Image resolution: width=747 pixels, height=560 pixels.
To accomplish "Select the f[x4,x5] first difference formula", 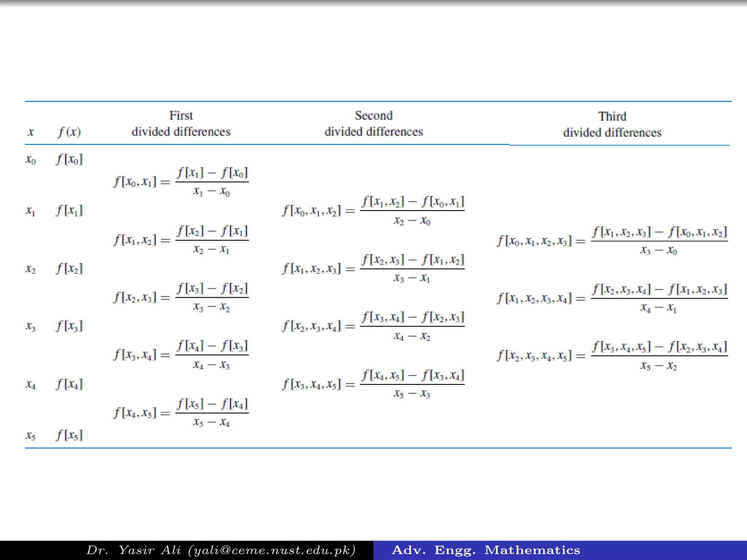I will click(x=181, y=413).
